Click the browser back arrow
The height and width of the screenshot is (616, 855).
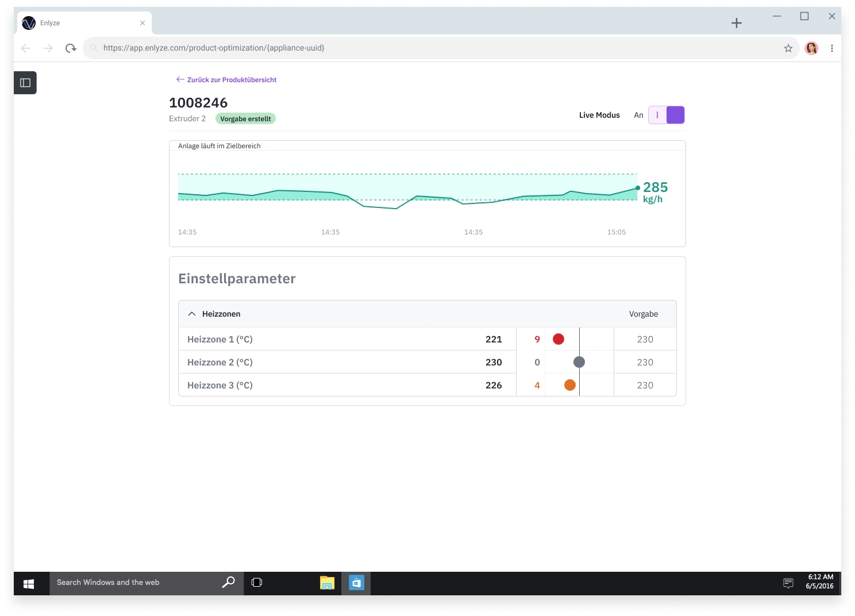pos(26,48)
